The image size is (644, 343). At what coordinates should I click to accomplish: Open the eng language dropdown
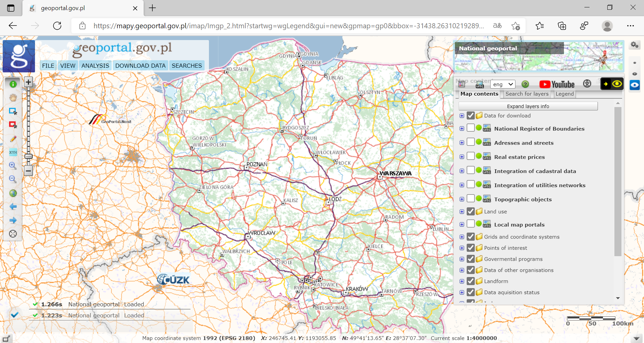click(503, 84)
